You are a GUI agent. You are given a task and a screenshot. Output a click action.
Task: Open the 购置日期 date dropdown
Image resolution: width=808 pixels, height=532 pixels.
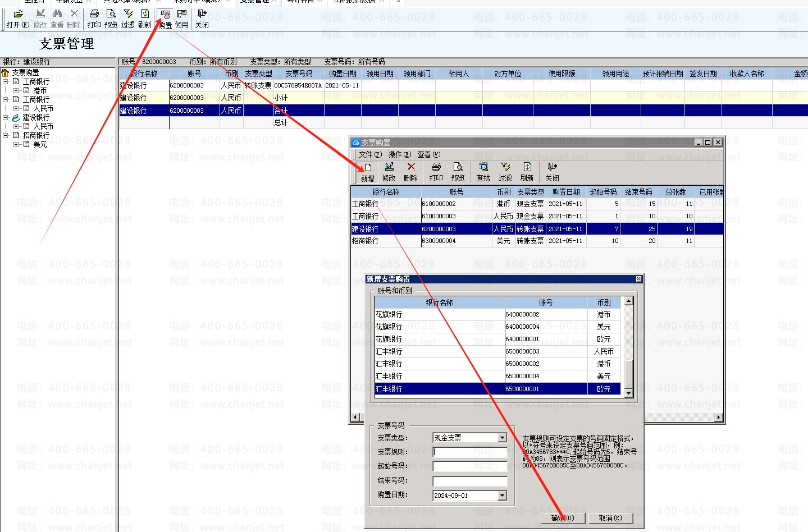[x=503, y=496]
